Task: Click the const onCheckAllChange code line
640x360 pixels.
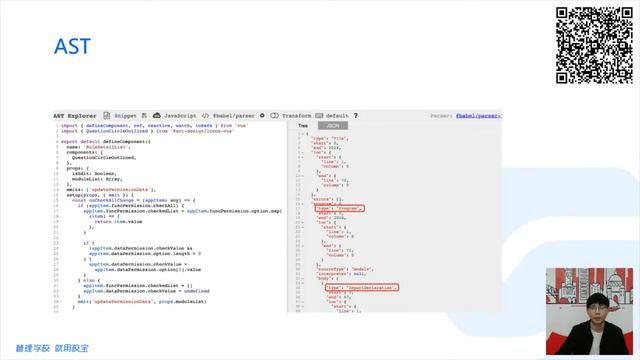Action: click(134, 200)
